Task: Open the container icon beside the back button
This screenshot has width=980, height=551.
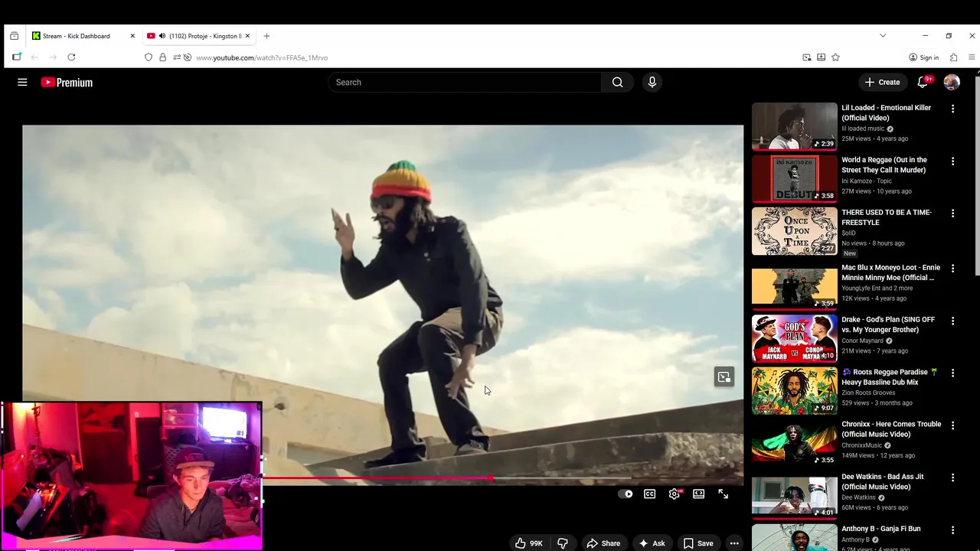Action: click(x=17, y=57)
